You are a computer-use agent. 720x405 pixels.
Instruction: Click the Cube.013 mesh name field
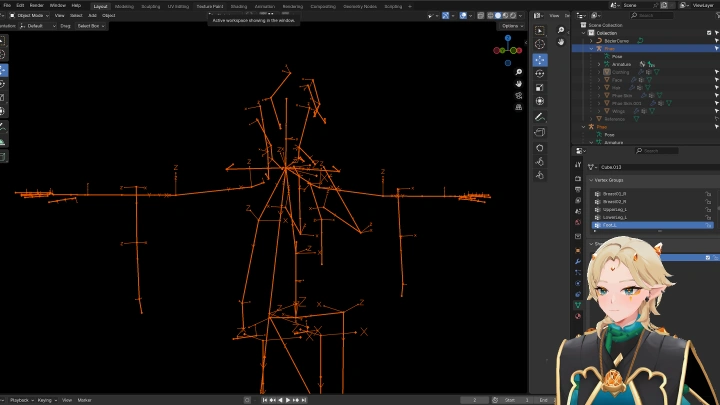pyautogui.click(x=659, y=167)
